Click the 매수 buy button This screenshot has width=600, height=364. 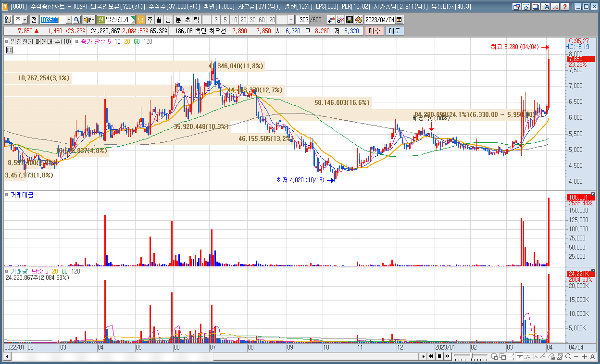pyautogui.click(x=375, y=31)
